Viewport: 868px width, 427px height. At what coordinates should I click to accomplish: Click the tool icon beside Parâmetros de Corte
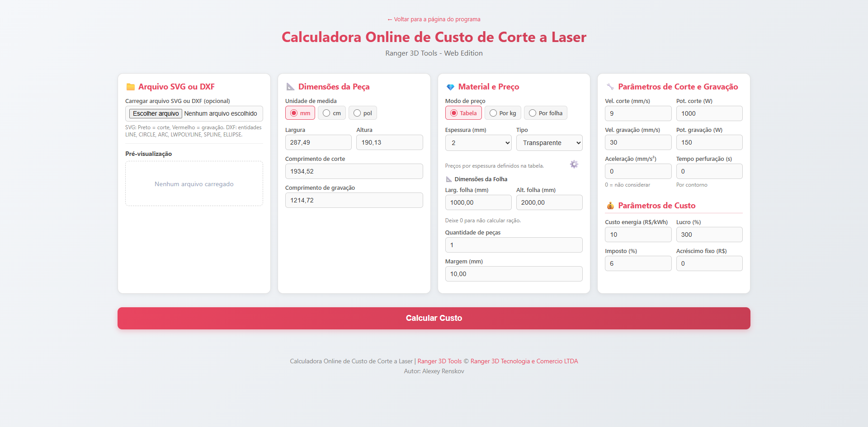pos(611,86)
